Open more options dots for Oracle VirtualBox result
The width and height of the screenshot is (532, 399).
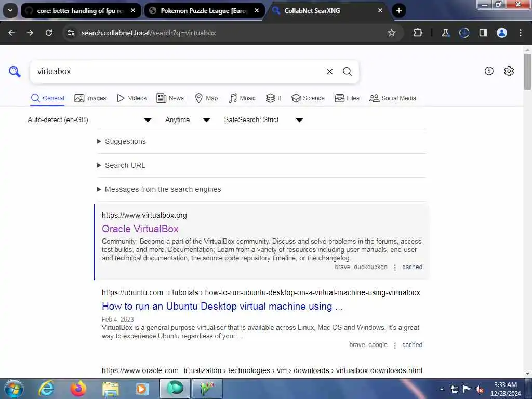(x=395, y=268)
